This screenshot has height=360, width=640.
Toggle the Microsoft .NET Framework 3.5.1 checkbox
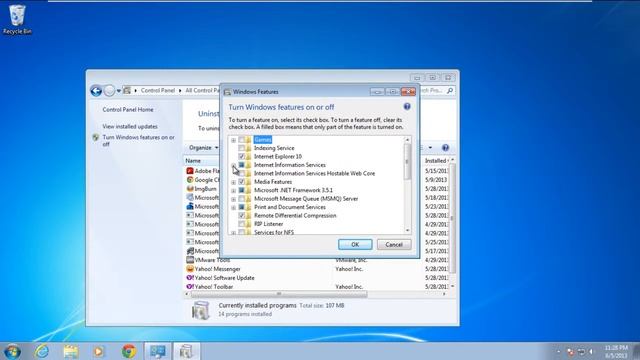click(x=242, y=190)
